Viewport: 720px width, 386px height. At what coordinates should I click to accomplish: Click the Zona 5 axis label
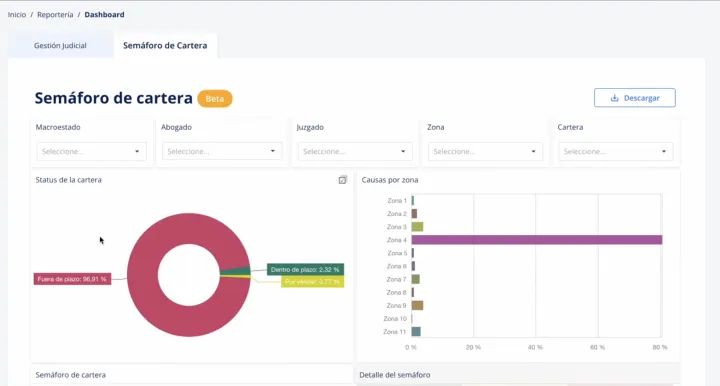(397, 253)
